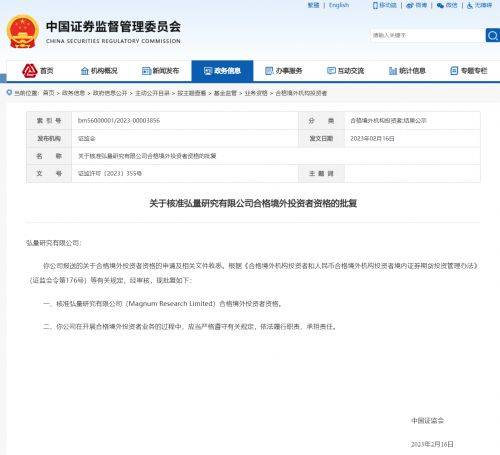Open the 办事服务 navigation tab
500x455 pixels.
point(284,71)
